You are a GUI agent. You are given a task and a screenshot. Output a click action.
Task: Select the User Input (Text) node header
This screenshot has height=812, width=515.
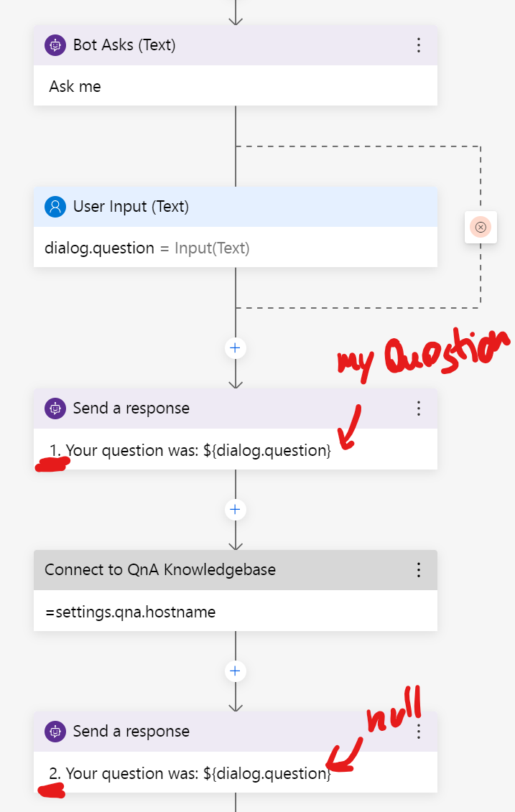tap(236, 207)
